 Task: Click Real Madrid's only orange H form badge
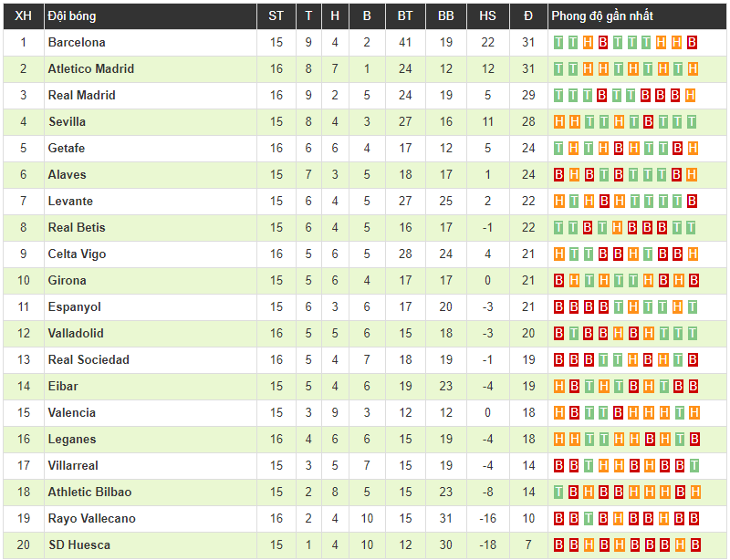pos(691,96)
